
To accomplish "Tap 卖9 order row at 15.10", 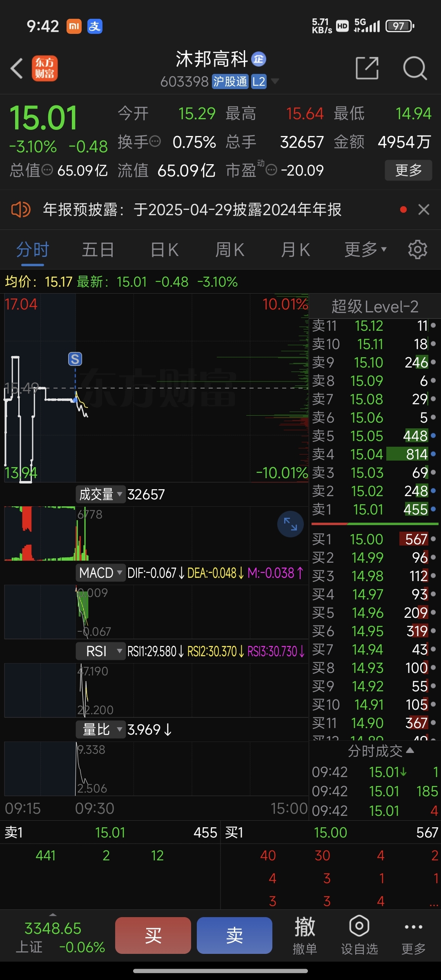I will (x=374, y=362).
